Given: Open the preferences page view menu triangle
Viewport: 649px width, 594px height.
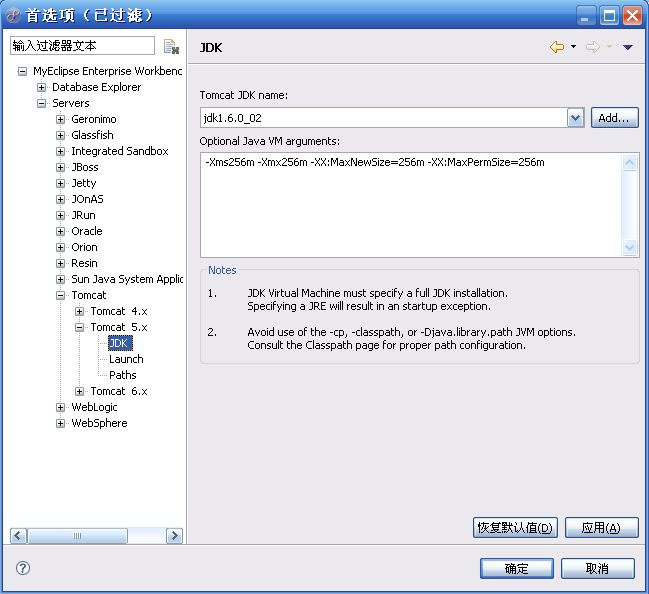Looking at the screenshot, I should 627,47.
